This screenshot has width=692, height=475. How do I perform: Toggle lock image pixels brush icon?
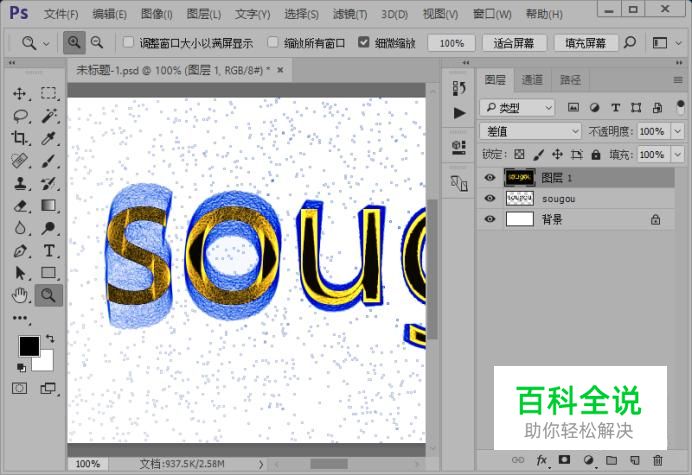(538, 154)
